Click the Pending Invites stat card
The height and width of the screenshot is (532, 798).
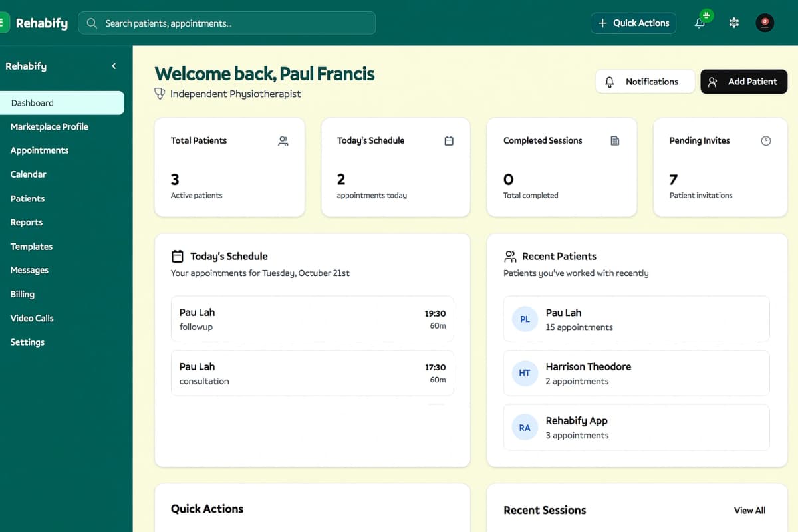[x=720, y=168]
